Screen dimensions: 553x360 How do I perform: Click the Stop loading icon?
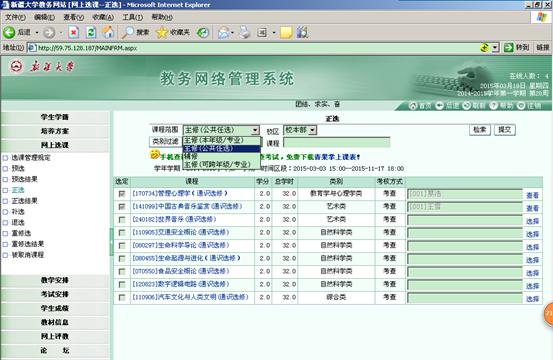[73, 33]
